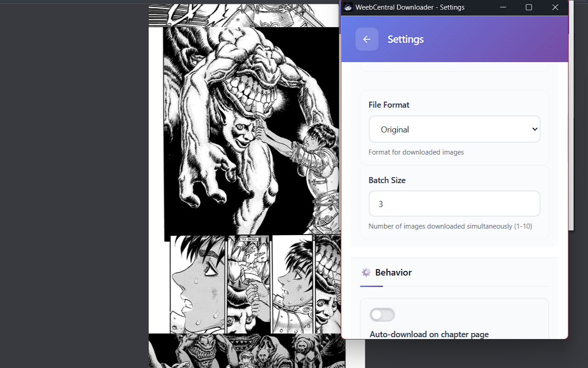Click the "Batch Size" label
Image resolution: width=588 pixels, height=368 pixels.
pyautogui.click(x=387, y=180)
